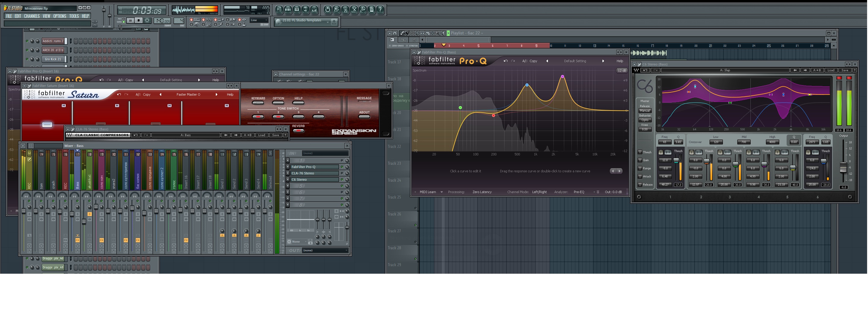Click the next preset triangle in Pro-Q (Bass)

tap(603, 61)
